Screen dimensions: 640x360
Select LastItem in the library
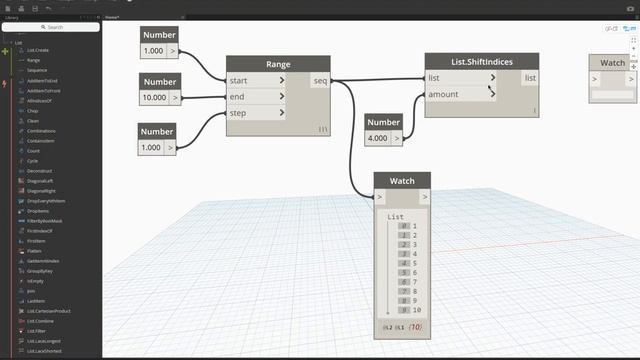tap(36, 301)
